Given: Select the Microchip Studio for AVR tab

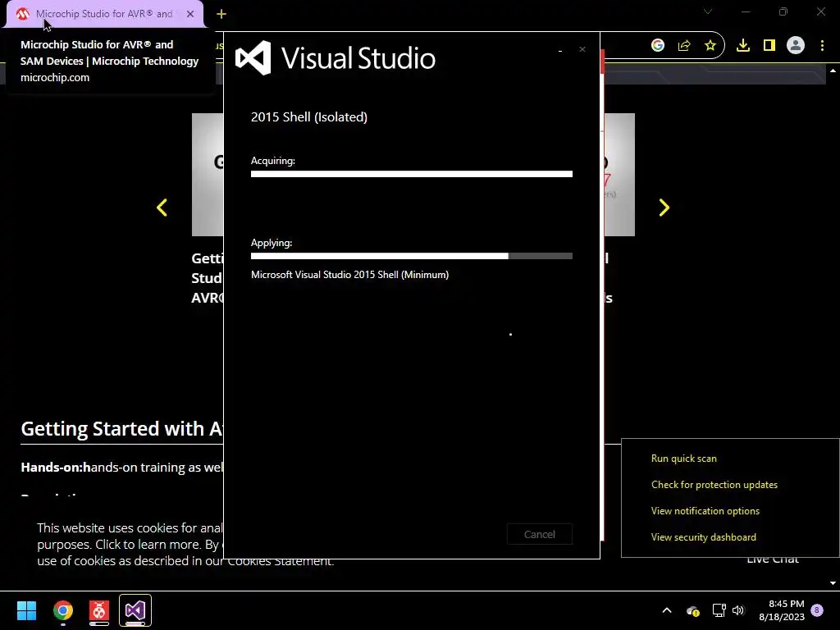Looking at the screenshot, I should 104,14.
